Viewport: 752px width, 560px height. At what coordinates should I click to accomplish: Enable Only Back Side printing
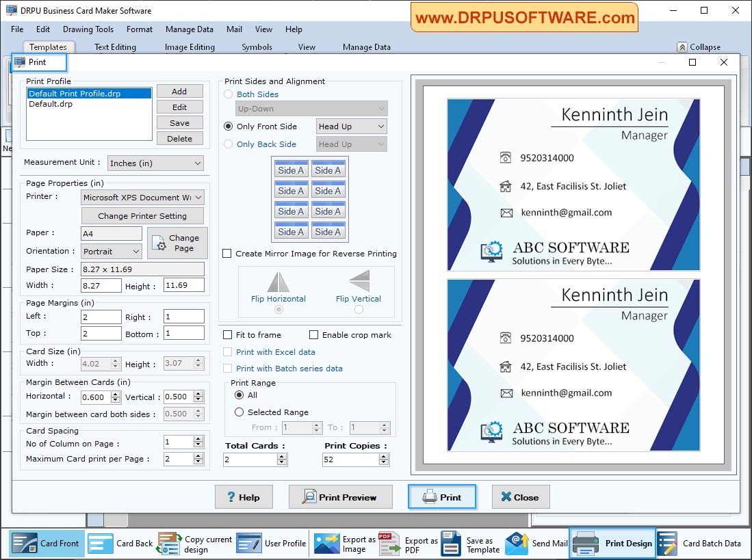pos(228,144)
